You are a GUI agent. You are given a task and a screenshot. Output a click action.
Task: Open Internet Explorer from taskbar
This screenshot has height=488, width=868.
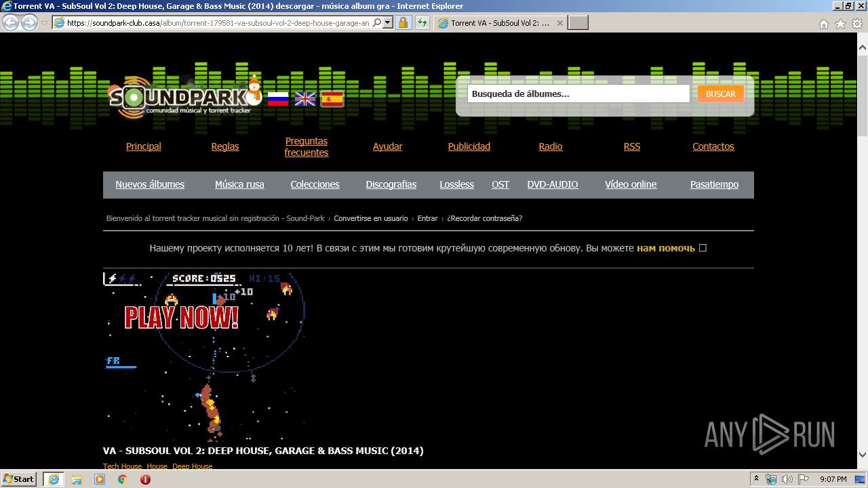54,479
